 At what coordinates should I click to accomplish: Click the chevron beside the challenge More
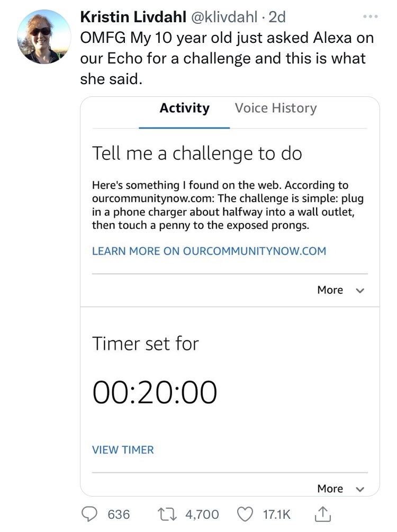[x=360, y=291]
